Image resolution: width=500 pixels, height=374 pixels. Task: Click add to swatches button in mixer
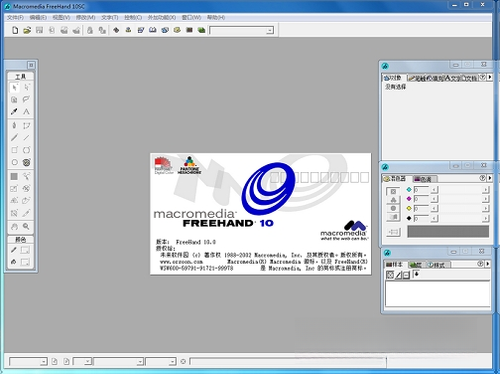[393, 232]
